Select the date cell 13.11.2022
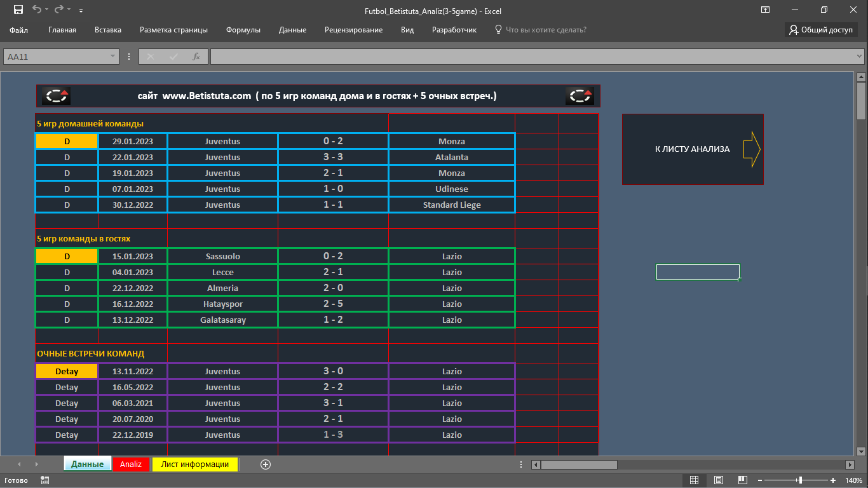This screenshot has height=488, width=868. click(133, 371)
